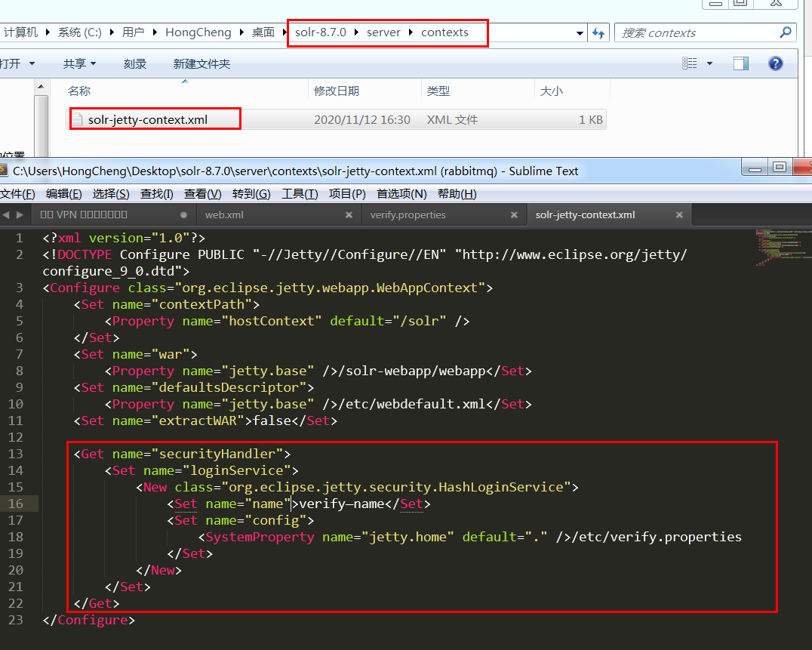812x650 pixels.
Task: Click line number 13 in the gutter
Action: (x=16, y=454)
